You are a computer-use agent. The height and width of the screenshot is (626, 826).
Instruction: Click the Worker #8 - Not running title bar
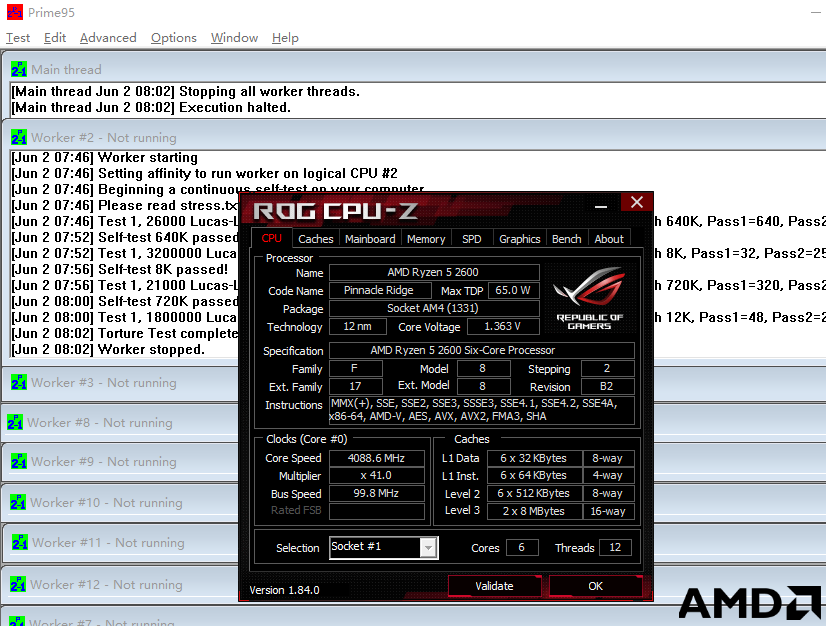(120, 423)
